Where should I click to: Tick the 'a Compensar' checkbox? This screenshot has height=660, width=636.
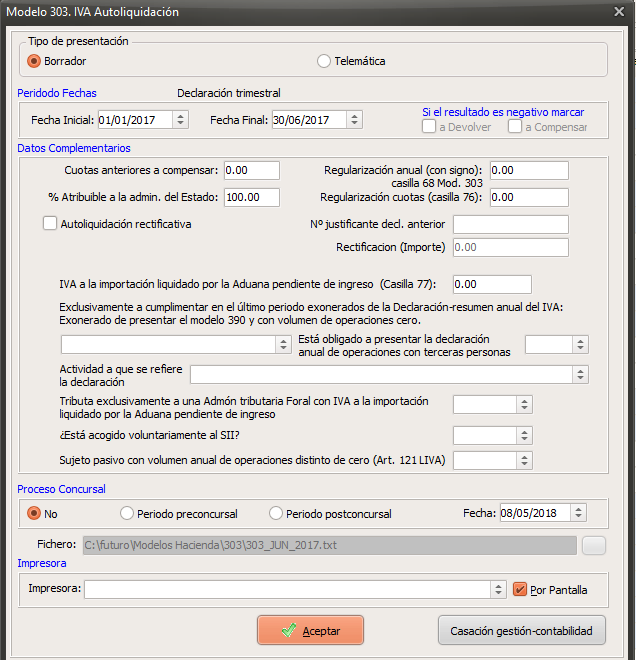click(x=515, y=126)
